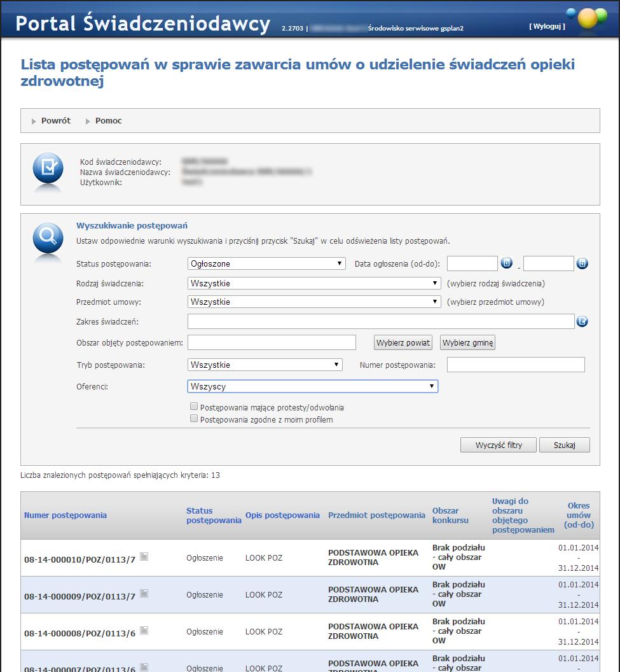Select procedure 08-14-000009/POZ/0113/7 text

pyautogui.click(x=79, y=596)
